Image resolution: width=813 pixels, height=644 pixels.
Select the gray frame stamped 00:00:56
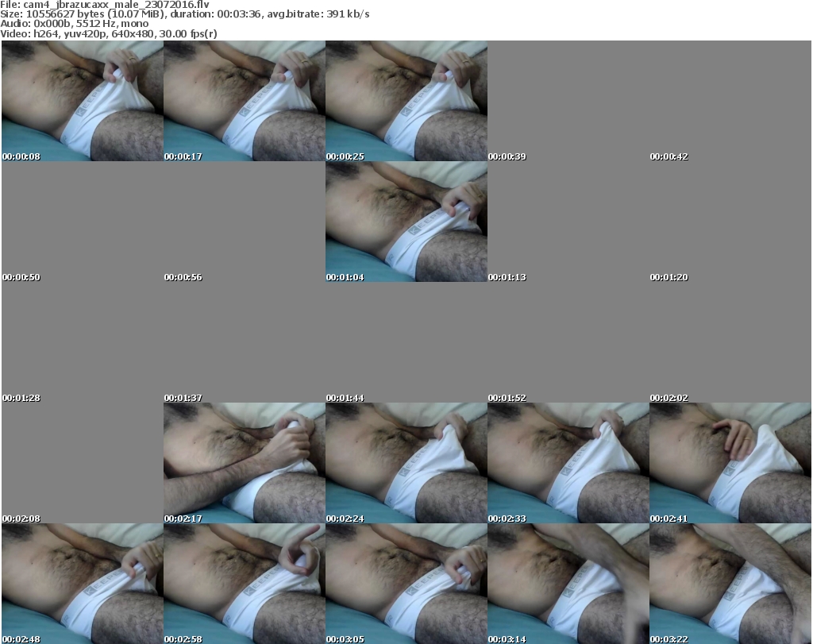(x=245, y=222)
